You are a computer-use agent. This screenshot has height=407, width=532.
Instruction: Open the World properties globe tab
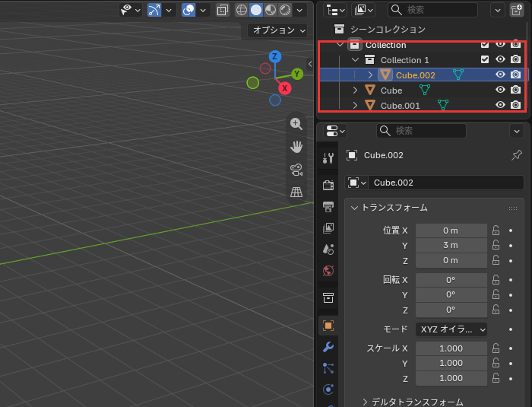328,271
